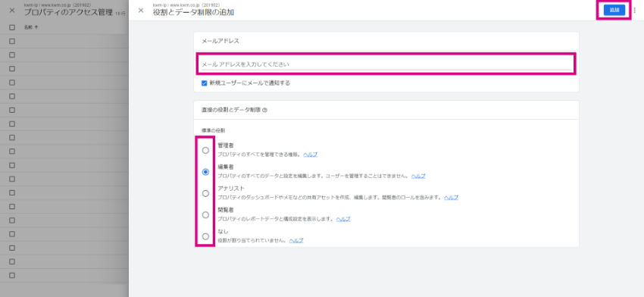The image size is (644, 297).
Task: Select the 管理者 role radio button
Action: click(206, 150)
